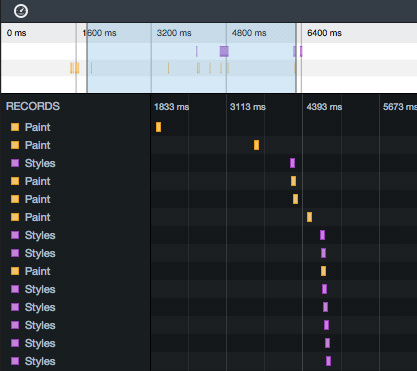The image size is (417, 371).
Task: Click the 0 ms overview ruler label
Action: pyautogui.click(x=16, y=33)
